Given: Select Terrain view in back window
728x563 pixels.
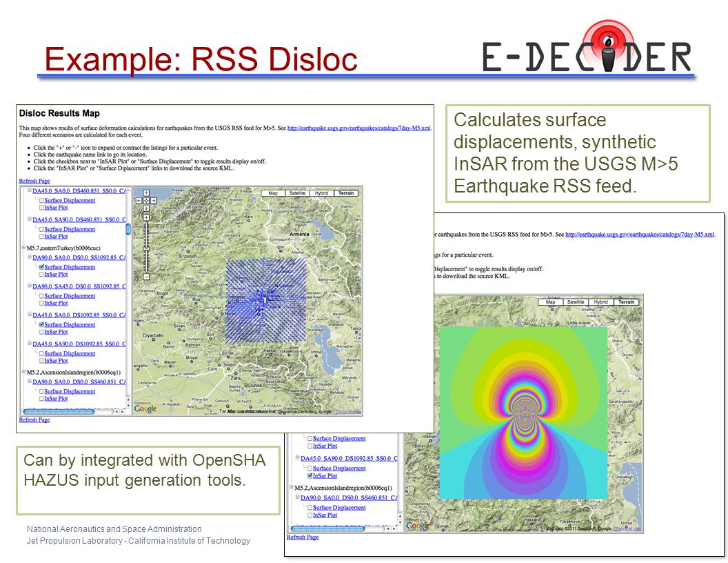Looking at the screenshot, I should click(627, 302).
